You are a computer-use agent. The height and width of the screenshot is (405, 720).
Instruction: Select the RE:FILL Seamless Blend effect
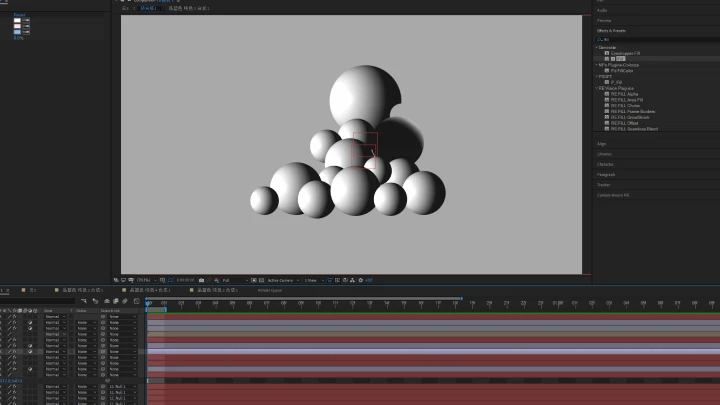(x=634, y=129)
